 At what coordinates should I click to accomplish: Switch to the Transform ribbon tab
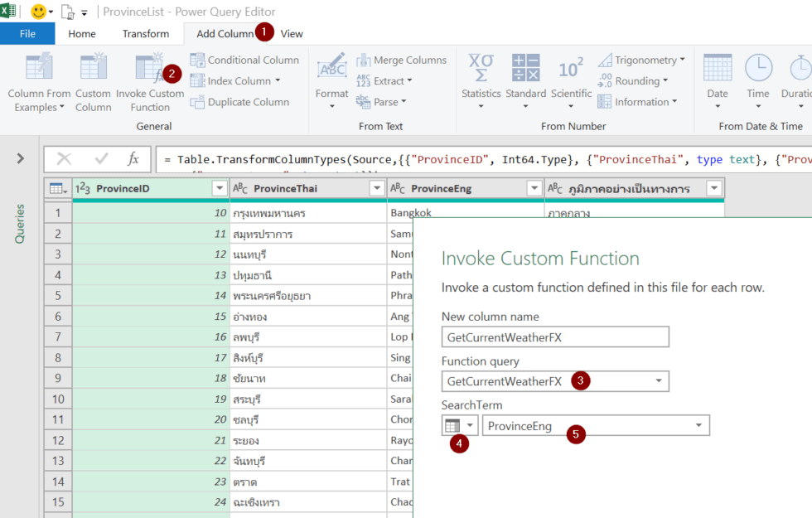point(145,33)
